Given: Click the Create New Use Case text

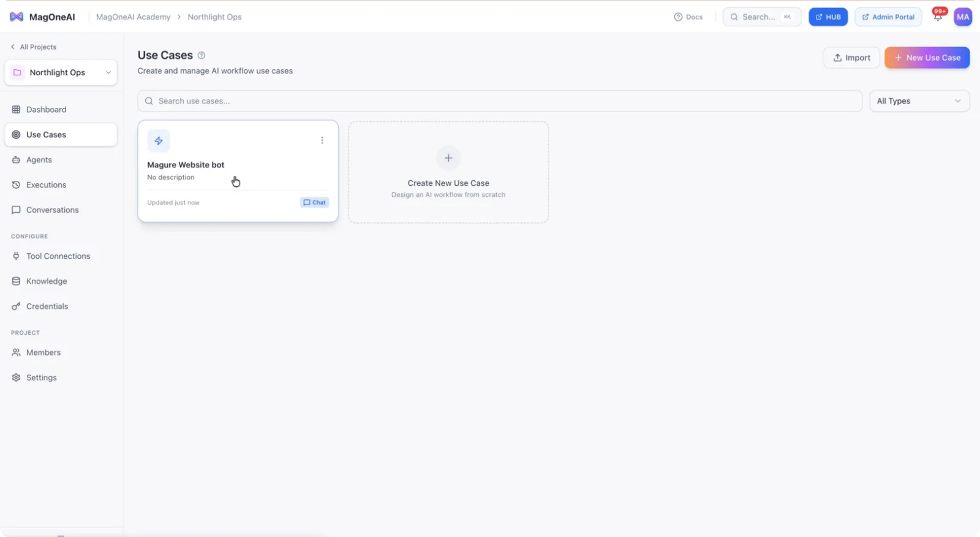Looking at the screenshot, I should pyautogui.click(x=448, y=183).
